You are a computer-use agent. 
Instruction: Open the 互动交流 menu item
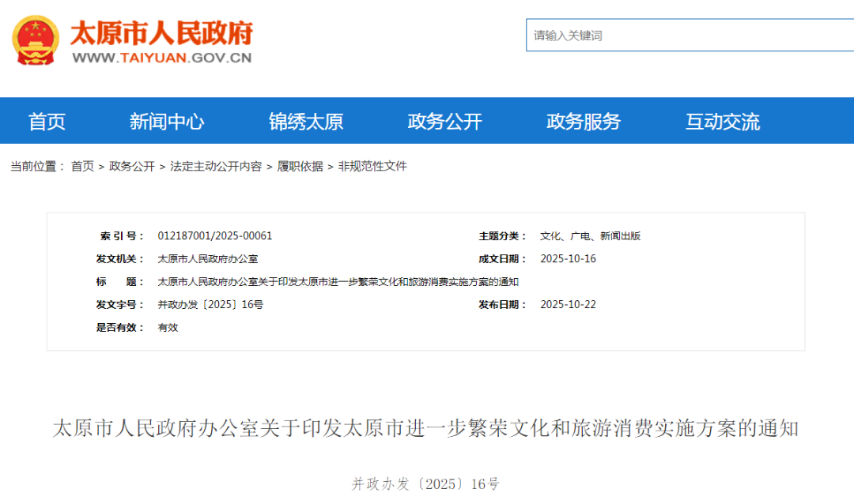pyautogui.click(x=722, y=121)
